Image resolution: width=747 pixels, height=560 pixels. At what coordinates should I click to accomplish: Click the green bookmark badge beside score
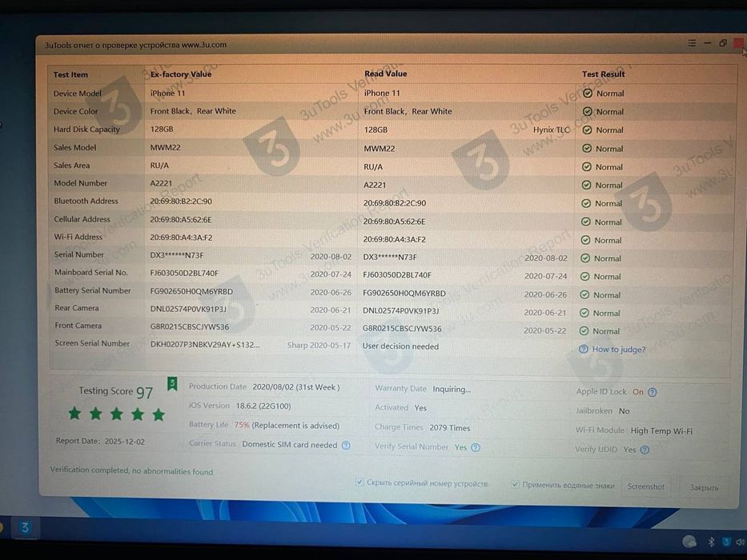(172, 383)
